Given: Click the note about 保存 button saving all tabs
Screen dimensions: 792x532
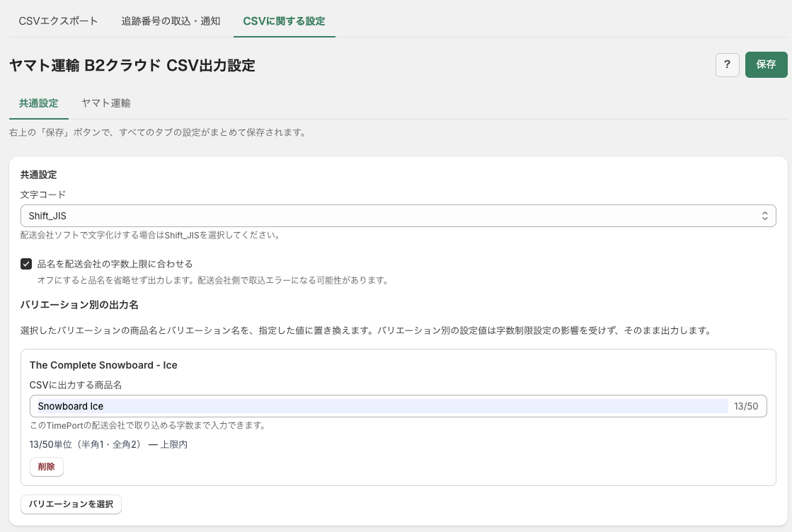Looking at the screenshot, I should (x=158, y=133).
